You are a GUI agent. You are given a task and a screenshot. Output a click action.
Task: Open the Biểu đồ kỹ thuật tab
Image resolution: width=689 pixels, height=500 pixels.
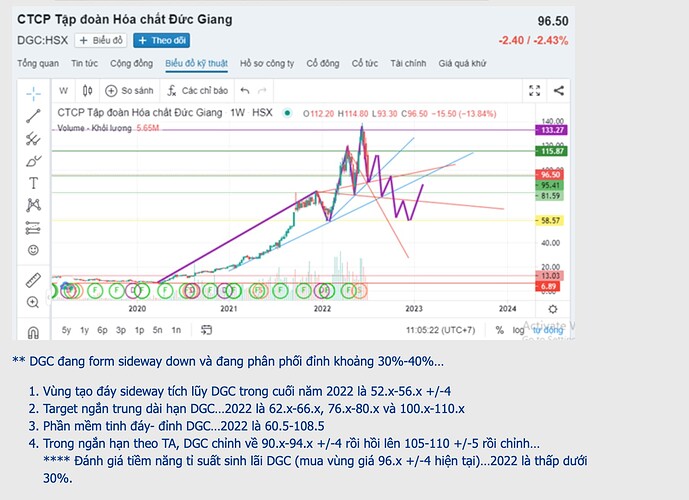click(x=196, y=63)
